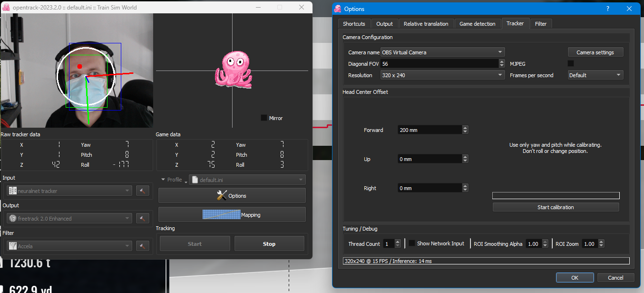Click the ROI Zoom value field
The image size is (644, 293).
tap(590, 243)
